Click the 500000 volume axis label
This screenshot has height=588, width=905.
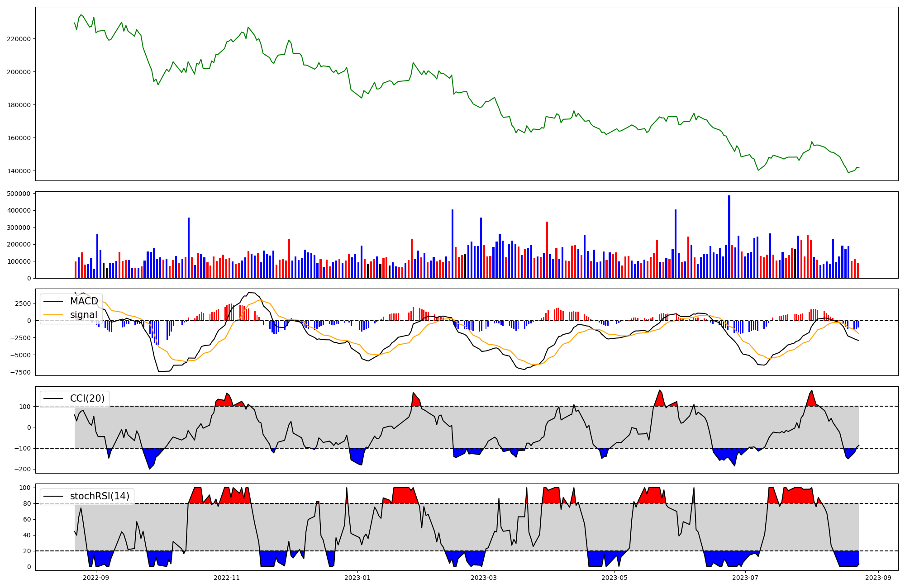tap(19, 194)
